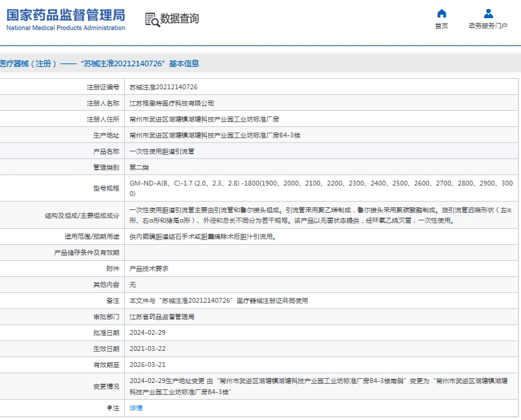Viewport: 521px width, 420px height.
Task: Click the 批准日期 row label
Action: click(x=106, y=333)
